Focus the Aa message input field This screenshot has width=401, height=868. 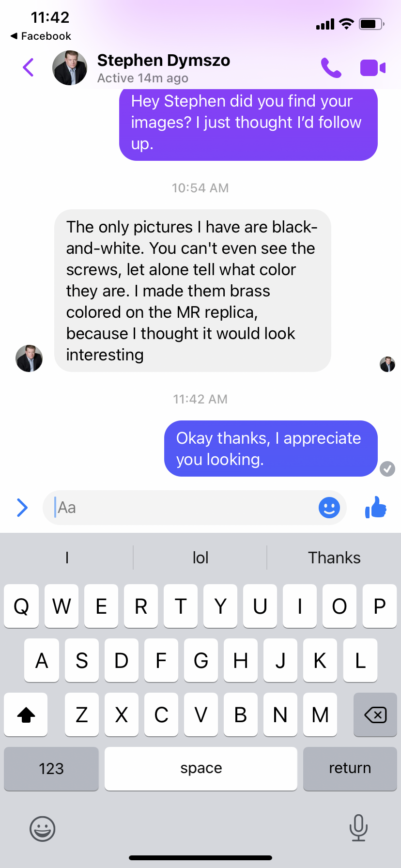pos(184,508)
